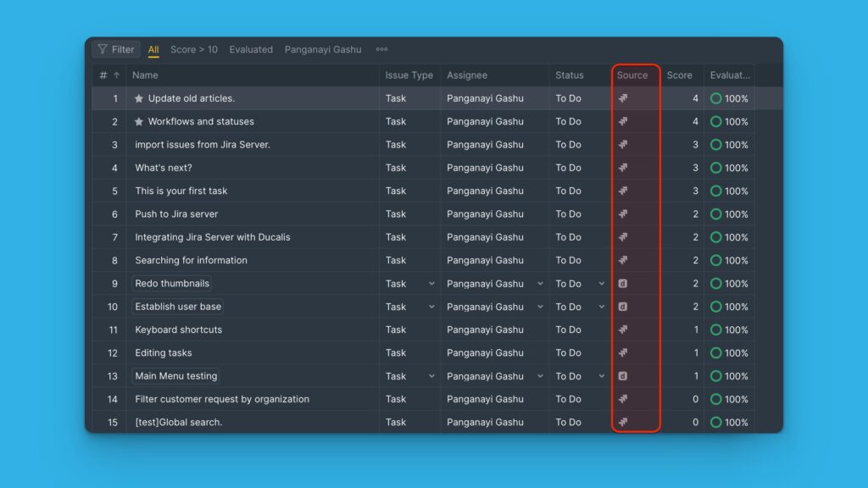Toggle the star on "Workflows and statuses"
This screenshot has width=868, height=488.
pyautogui.click(x=139, y=121)
